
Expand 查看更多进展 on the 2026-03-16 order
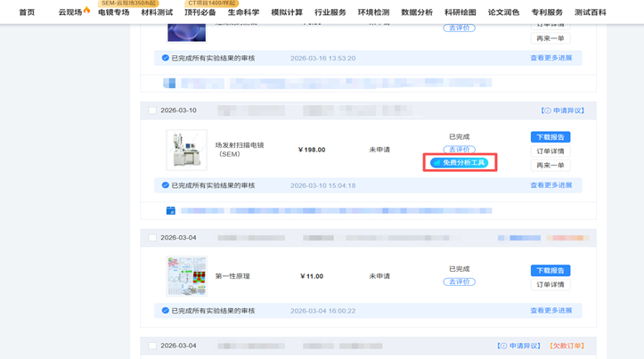click(x=551, y=58)
